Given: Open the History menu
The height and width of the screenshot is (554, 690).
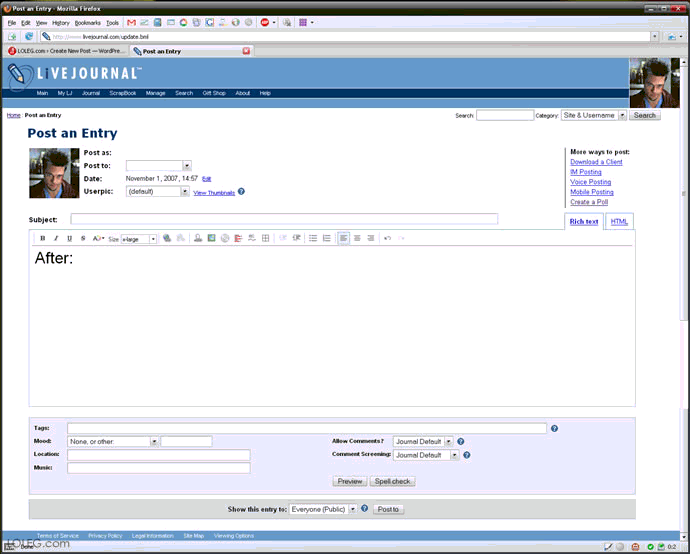Looking at the screenshot, I should (61, 23).
